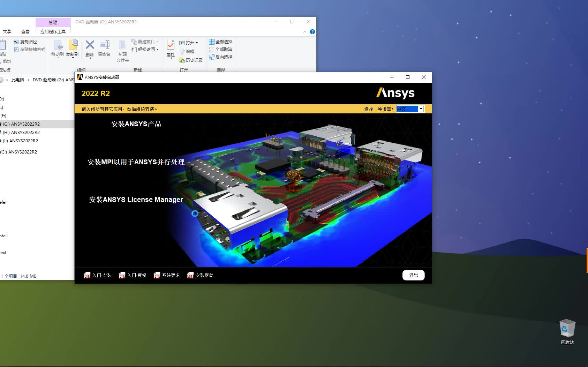The height and width of the screenshot is (367, 588).
Task: Open the 系统要求 PDF document
Action: 167,275
